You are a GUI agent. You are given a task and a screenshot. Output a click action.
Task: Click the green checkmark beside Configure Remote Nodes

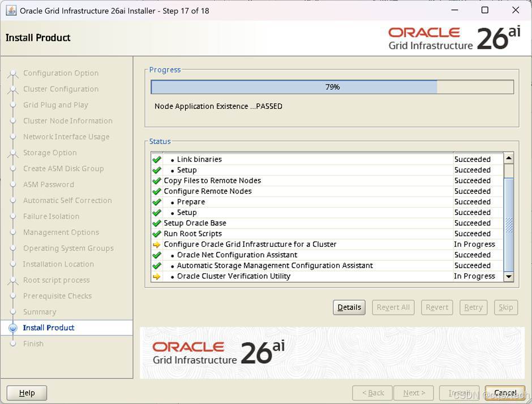(156, 191)
